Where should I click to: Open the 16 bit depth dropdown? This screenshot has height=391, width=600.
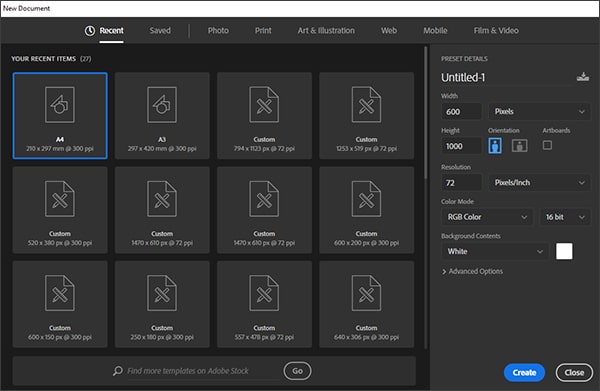(x=565, y=217)
